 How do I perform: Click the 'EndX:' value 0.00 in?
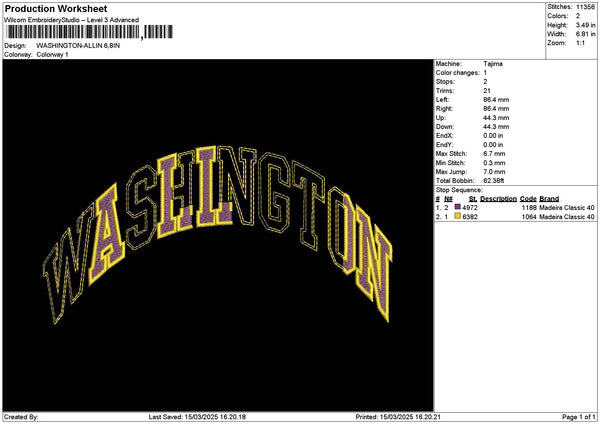[493, 136]
